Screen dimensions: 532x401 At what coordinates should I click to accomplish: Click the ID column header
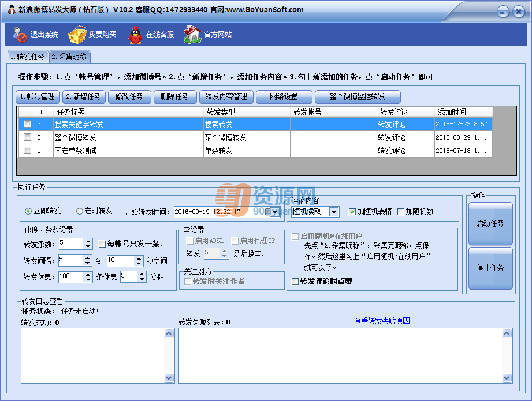[44, 112]
